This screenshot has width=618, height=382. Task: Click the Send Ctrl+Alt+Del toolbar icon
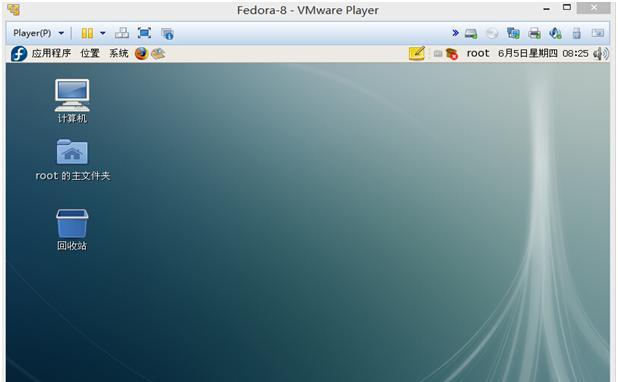[122, 33]
